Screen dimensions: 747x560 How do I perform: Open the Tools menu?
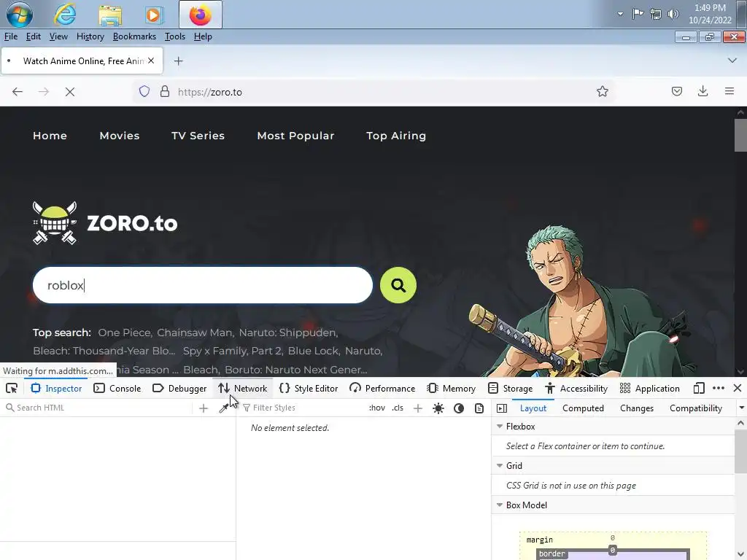click(x=175, y=36)
